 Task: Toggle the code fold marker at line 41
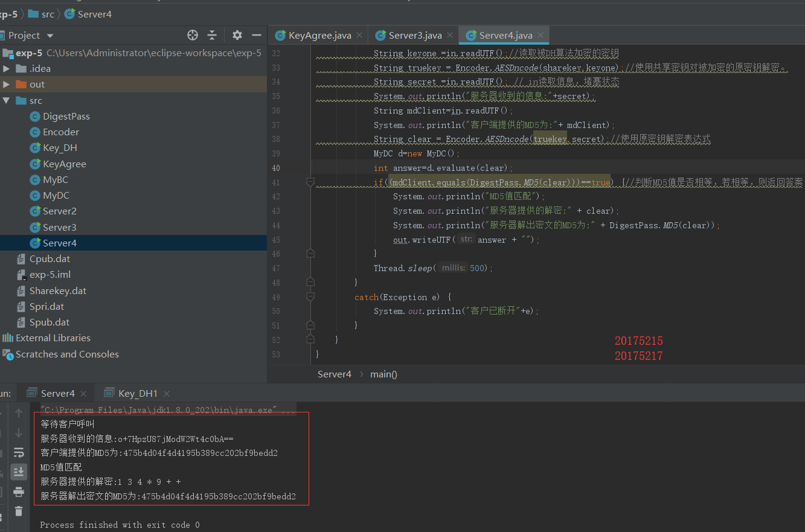pyautogui.click(x=310, y=182)
